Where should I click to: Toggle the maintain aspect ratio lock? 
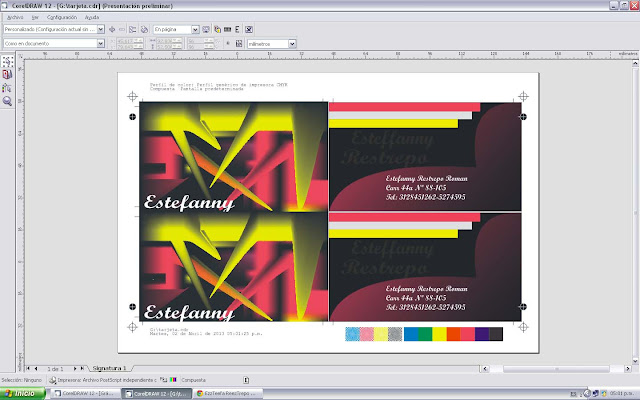[228, 43]
